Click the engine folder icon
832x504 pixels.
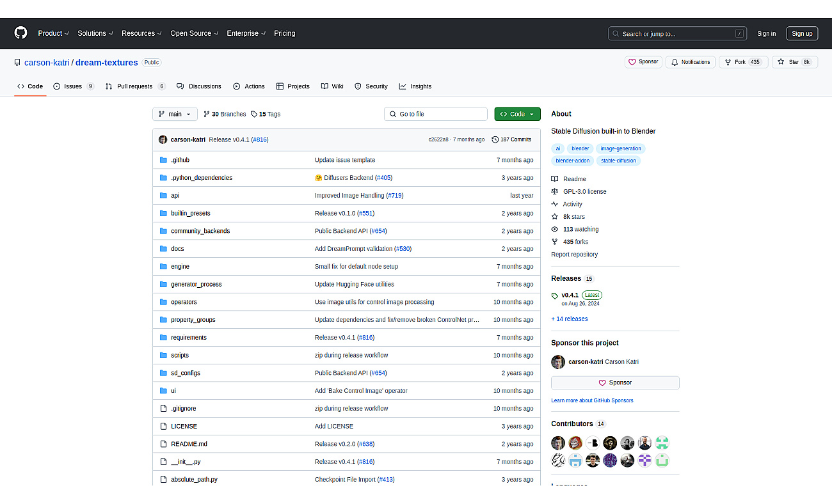coord(163,267)
